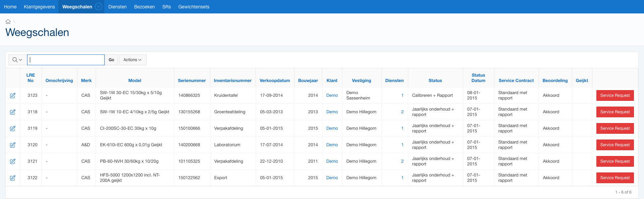Open diensten count link for Export row
The height and width of the screenshot is (199, 644).
[x=402, y=178]
